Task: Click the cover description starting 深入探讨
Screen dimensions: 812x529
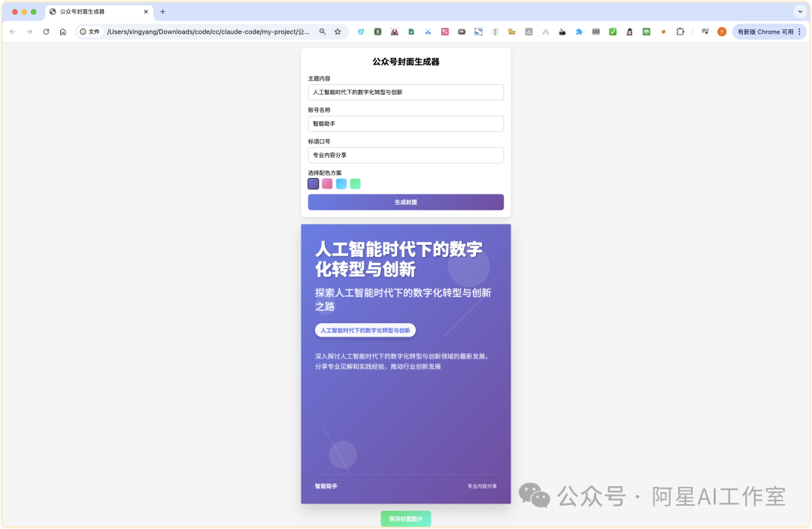Action: pos(401,361)
